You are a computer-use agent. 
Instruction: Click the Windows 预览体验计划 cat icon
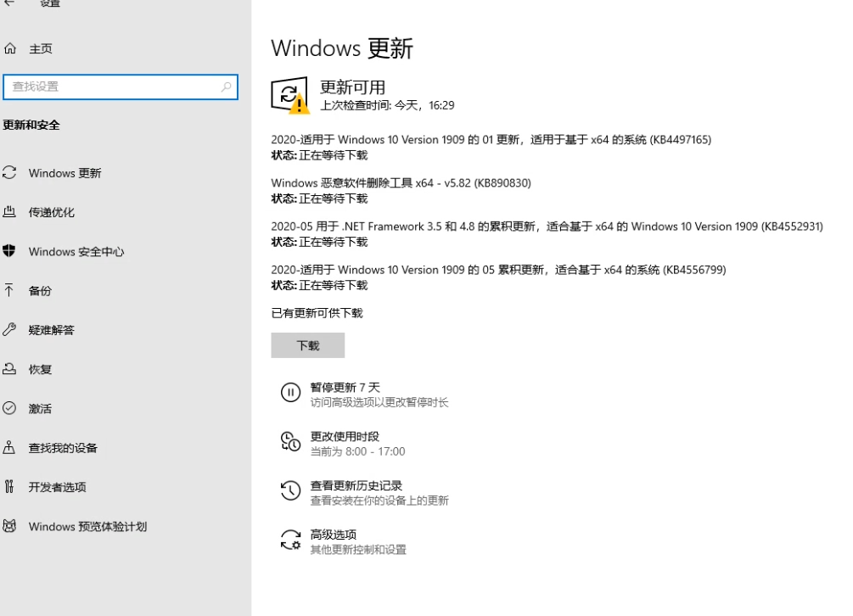click(9, 526)
